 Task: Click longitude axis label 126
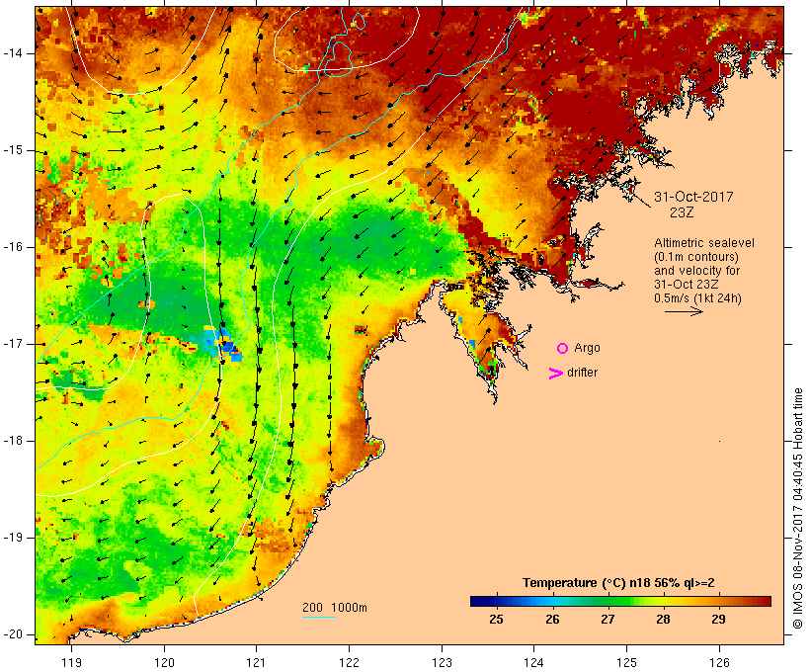(719, 662)
